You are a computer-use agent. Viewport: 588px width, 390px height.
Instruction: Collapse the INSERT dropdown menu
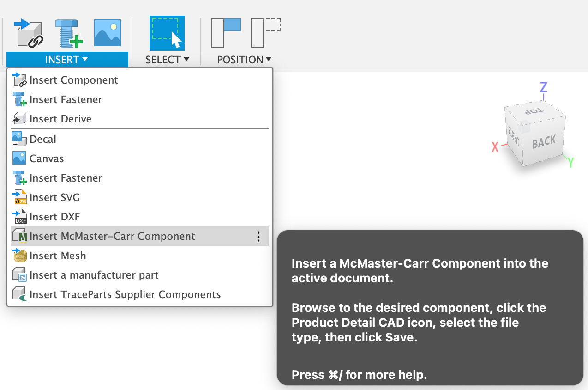(67, 60)
